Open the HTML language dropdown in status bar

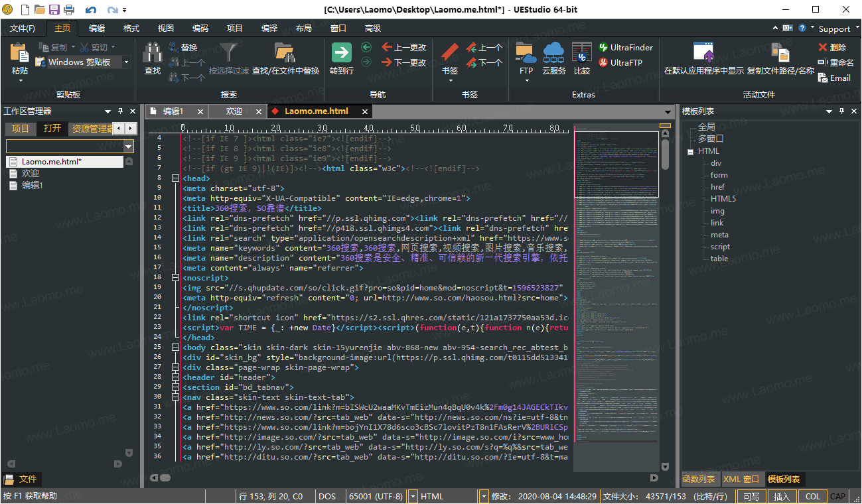click(x=484, y=496)
